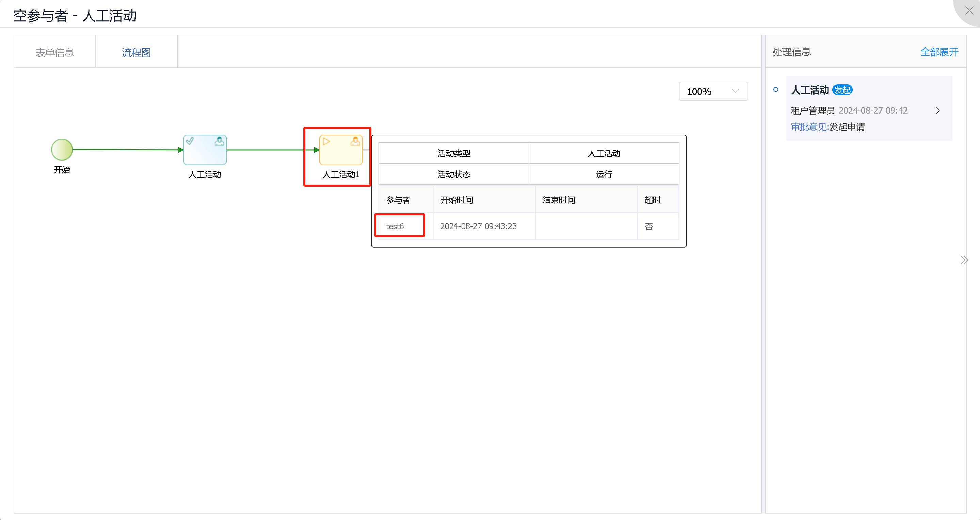The image size is (980, 520).
Task: Click the user icon on 人工活动 node
Action: [219, 141]
